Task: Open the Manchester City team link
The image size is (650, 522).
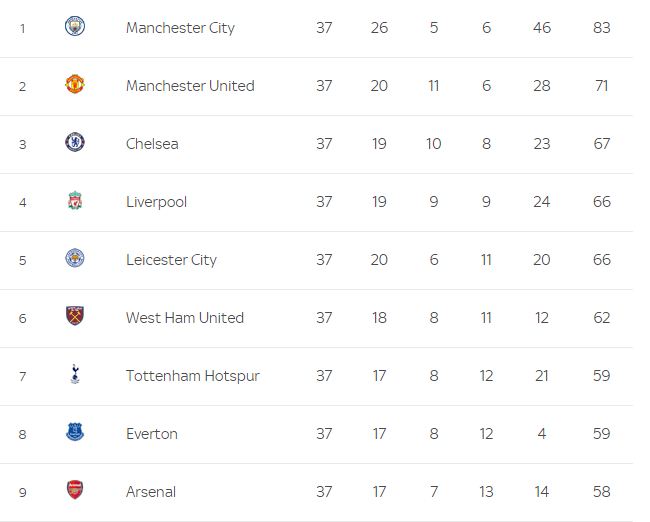Action: (x=180, y=28)
